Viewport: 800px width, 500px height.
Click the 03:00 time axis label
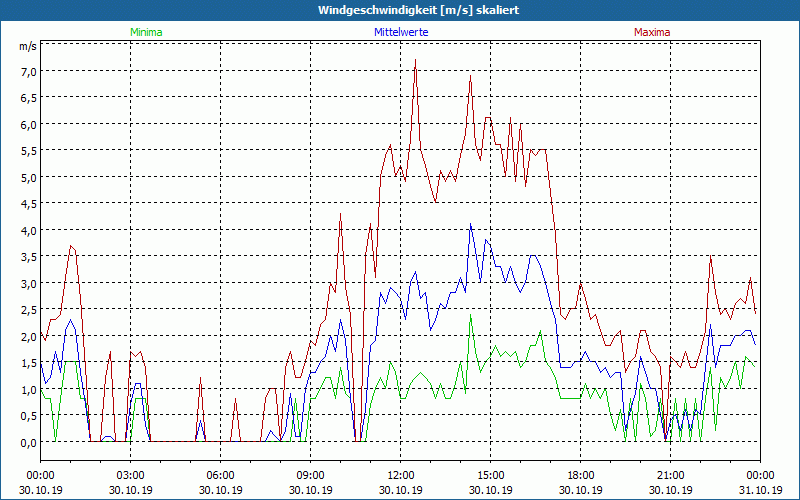131,476
